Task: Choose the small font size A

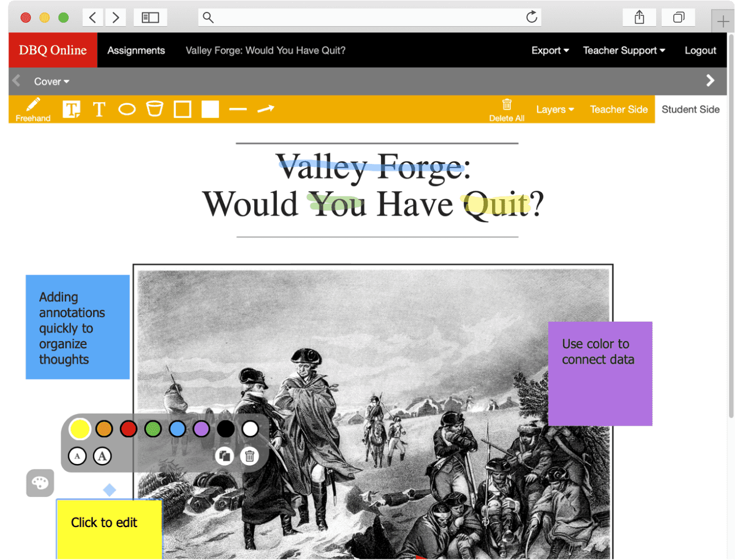Action: 77,456
